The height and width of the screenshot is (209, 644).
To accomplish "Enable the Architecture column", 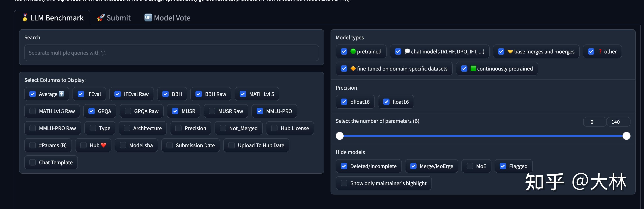I will [127, 128].
